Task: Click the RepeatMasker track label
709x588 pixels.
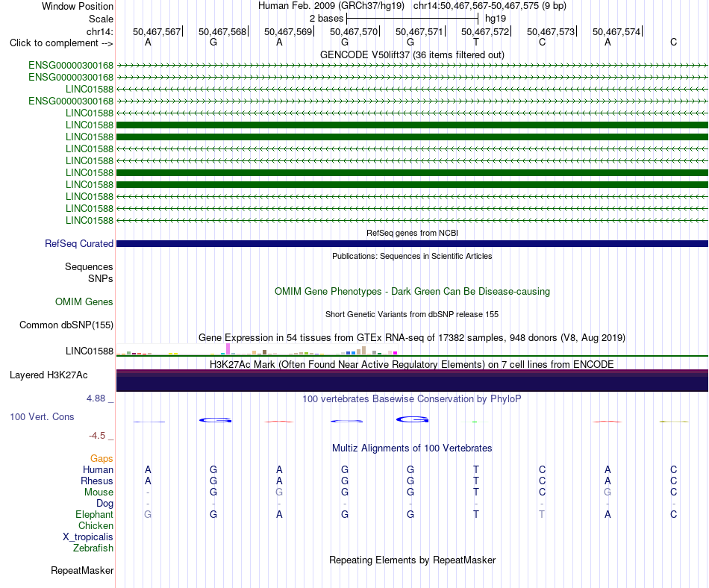Action: pyautogui.click(x=82, y=570)
